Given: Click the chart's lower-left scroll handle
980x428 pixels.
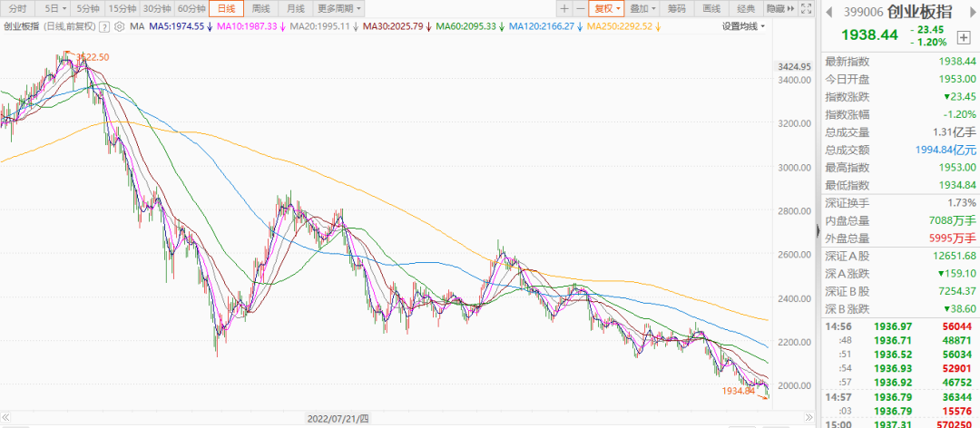Looking at the screenshot, I should pyautogui.click(x=6, y=417).
